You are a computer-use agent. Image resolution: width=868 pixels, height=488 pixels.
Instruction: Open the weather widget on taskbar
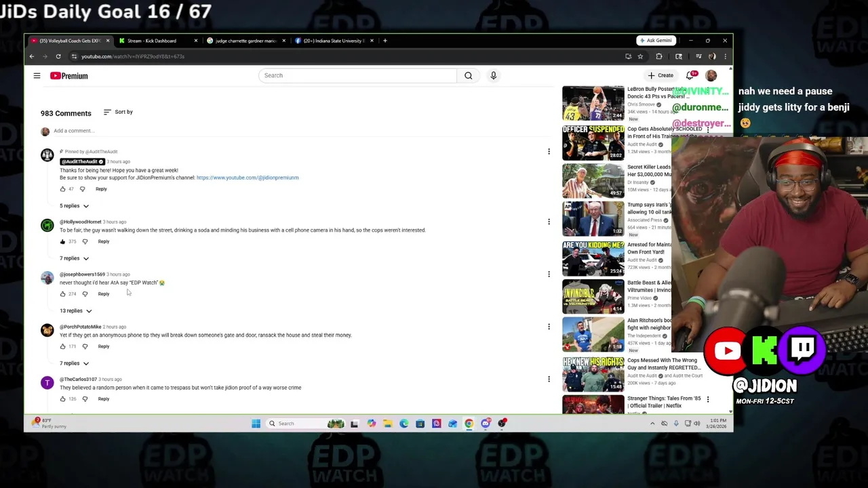tap(51, 424)
